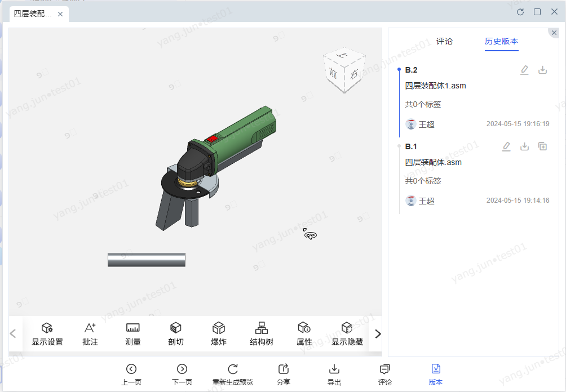Click 共0个标签 under version B.2

pos(423,105)
